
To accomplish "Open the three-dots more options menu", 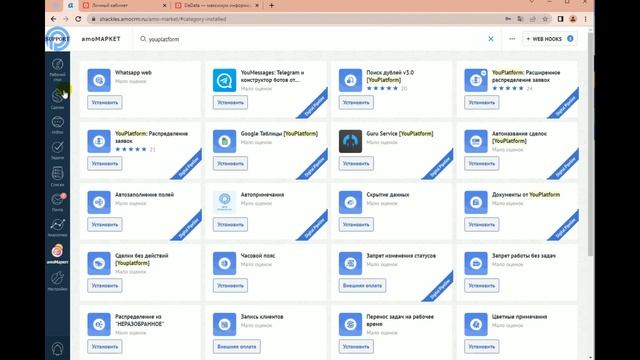I will 512,39.
